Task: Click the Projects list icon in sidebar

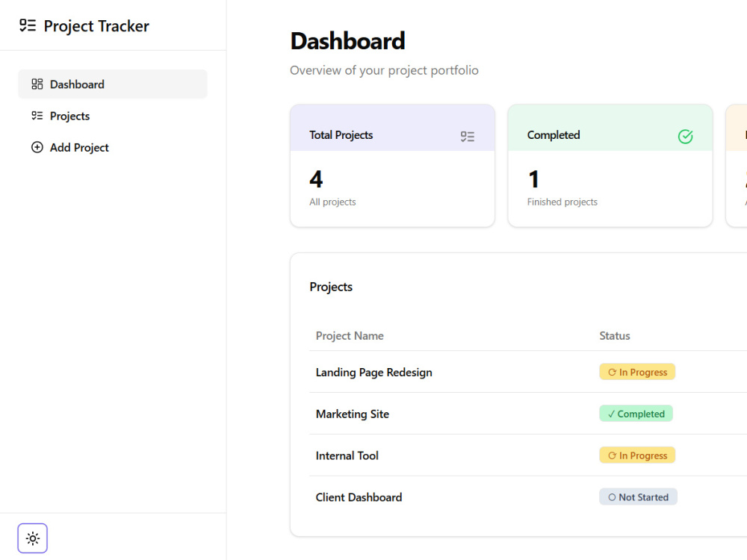Action: pos(37,116)
